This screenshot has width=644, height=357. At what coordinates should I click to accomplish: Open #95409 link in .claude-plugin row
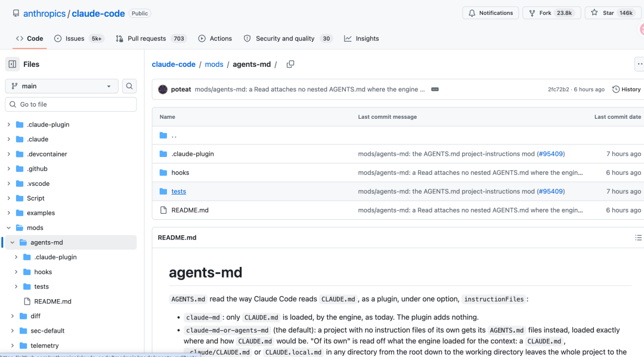551,154
